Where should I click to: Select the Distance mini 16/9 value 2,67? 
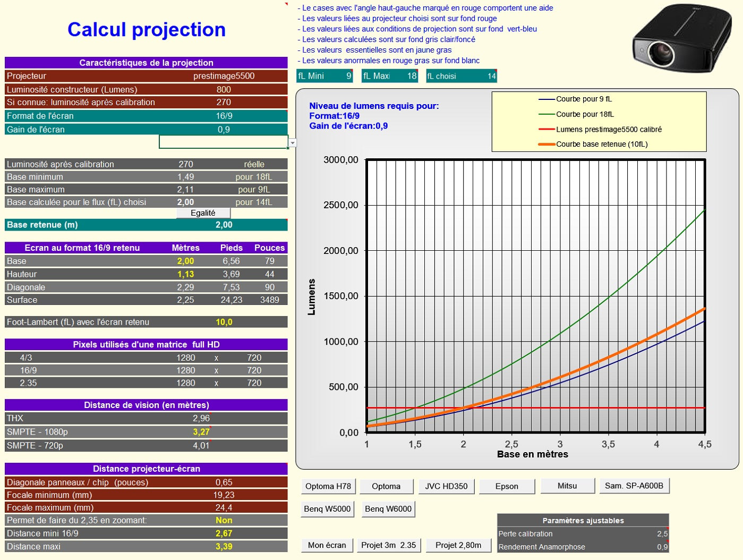(224, 533)
